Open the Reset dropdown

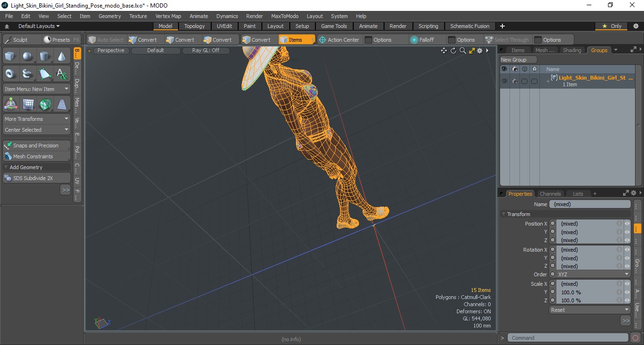(590, 310)
